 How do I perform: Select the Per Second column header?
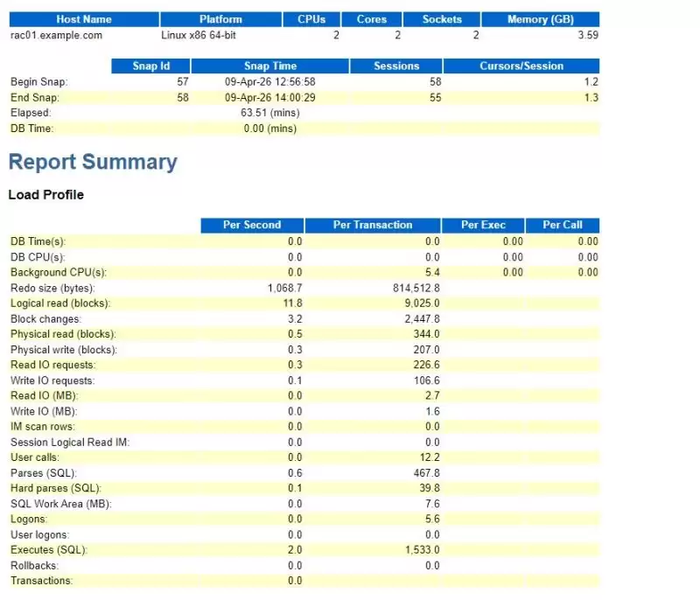point(252,225)
